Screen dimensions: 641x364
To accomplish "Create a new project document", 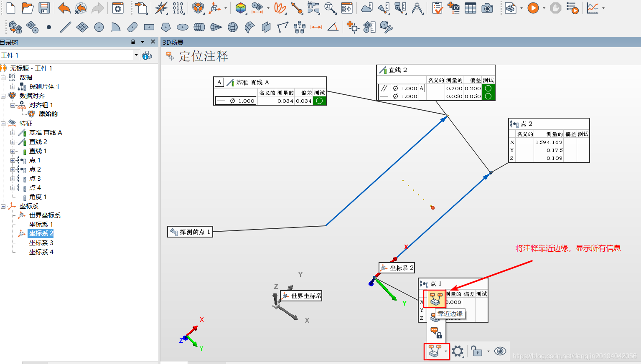I will (x=11, y=8).
